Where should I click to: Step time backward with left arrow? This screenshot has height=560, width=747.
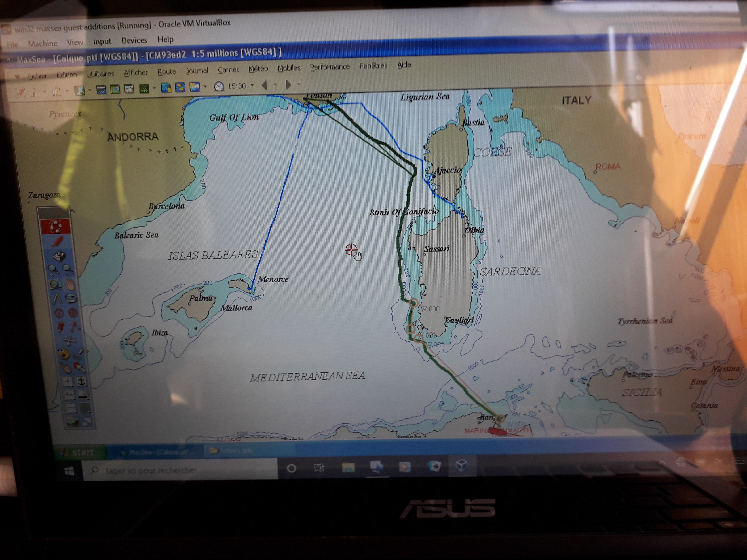pos(264,85)
